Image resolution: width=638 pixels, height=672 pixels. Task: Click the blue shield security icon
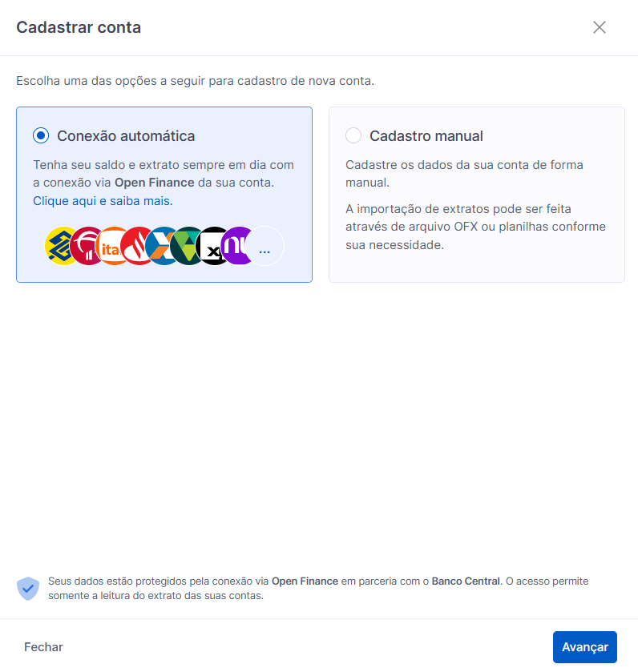pos(28,589)
